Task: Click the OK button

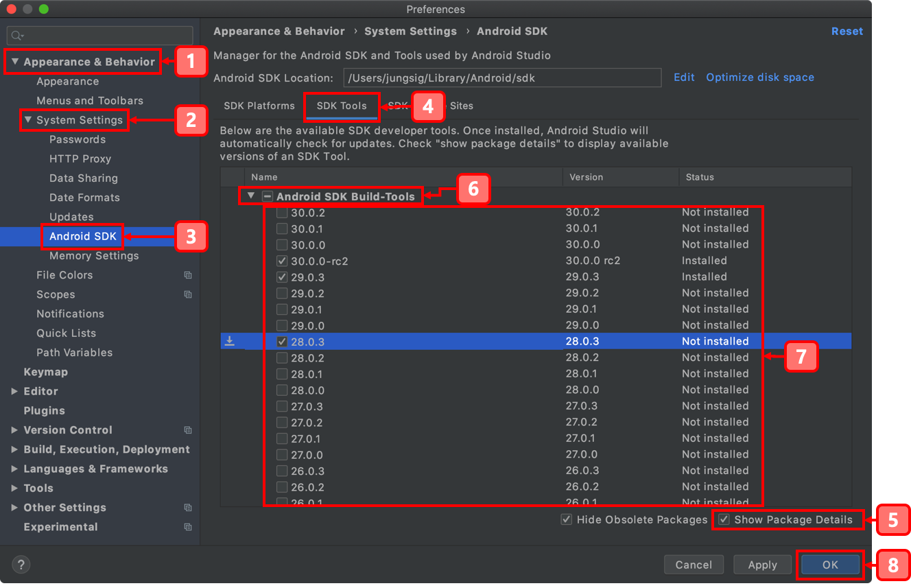Action: coord(830,565)
